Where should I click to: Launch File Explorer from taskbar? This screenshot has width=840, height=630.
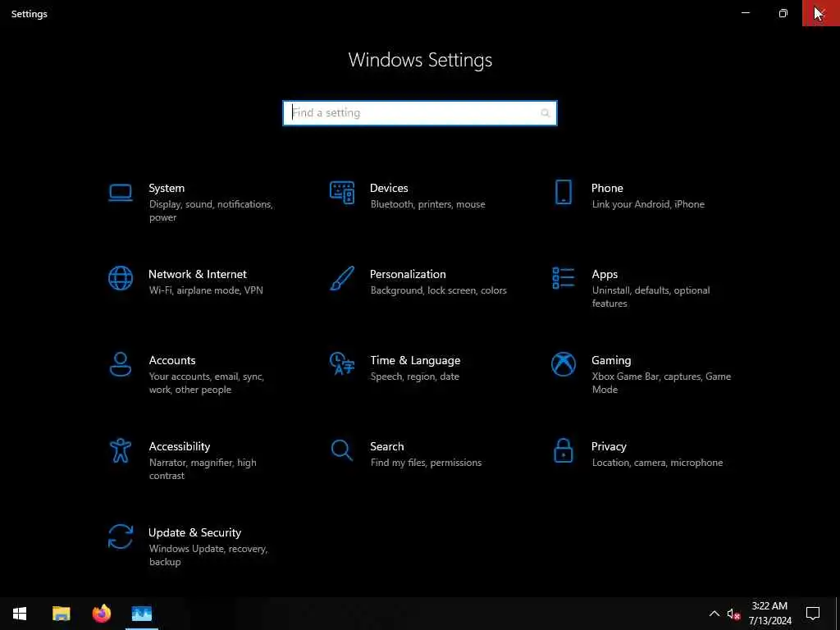(61, 614)
